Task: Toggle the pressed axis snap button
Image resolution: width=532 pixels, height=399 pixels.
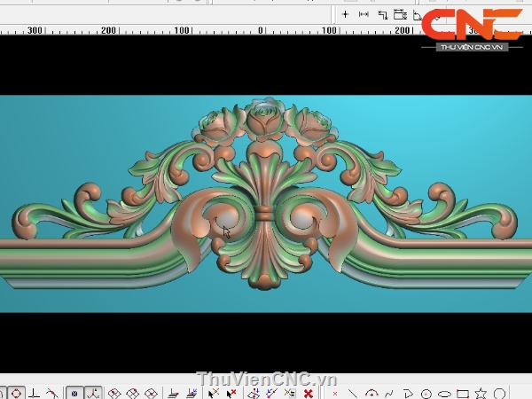Action: [x=94, y=393]
